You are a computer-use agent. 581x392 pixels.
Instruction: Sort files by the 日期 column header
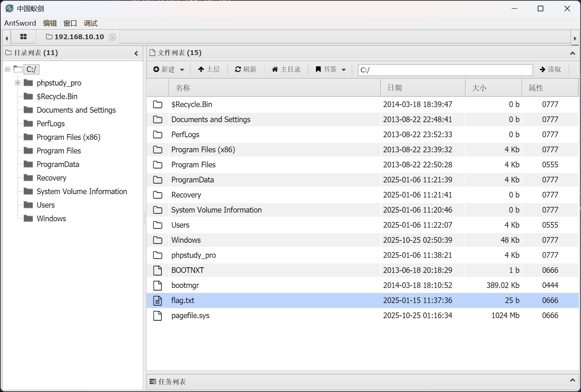(x=394, y=88)
